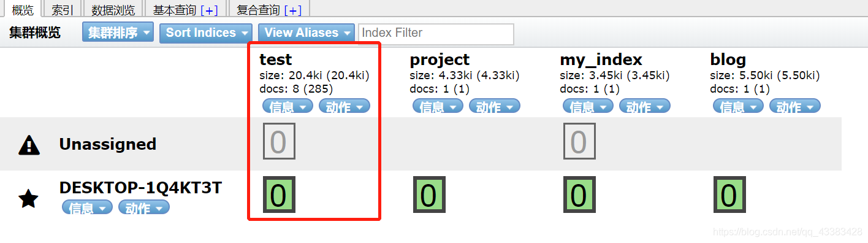The image size is (868, 243).
Task: Select the green shard 0 of my_index
Action: (x=579, y=195)
